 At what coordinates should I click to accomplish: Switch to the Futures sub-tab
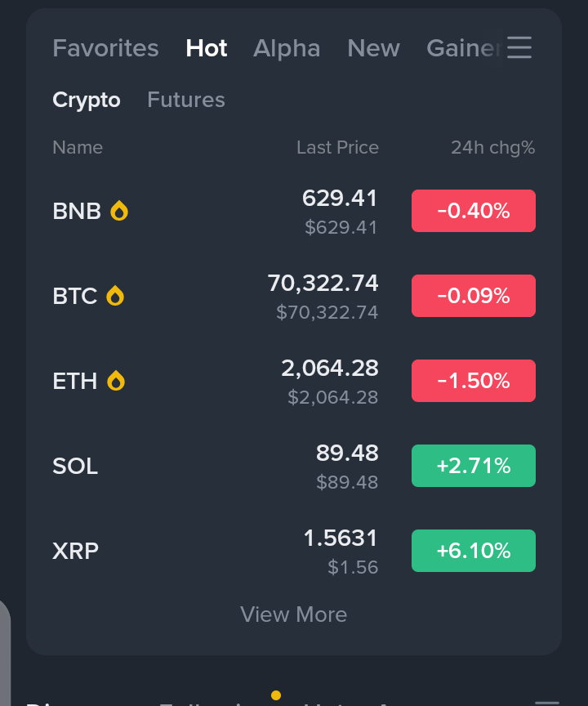[x=186, y=100]
